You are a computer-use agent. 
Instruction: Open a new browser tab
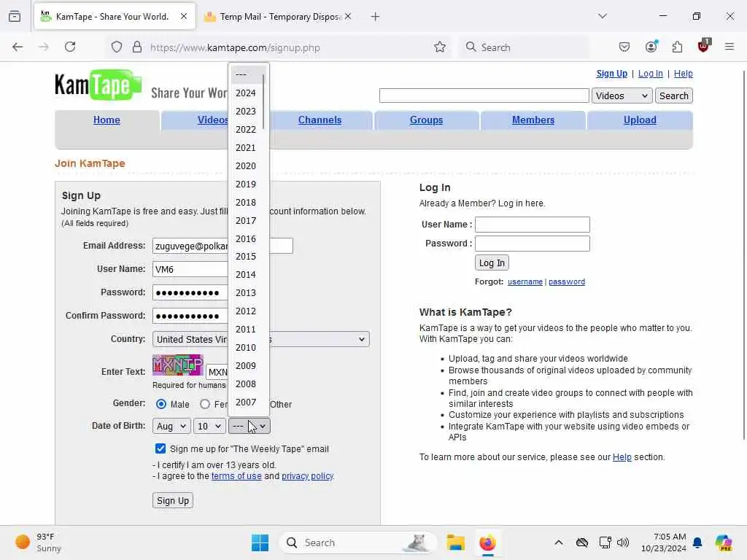click(375, 17)
